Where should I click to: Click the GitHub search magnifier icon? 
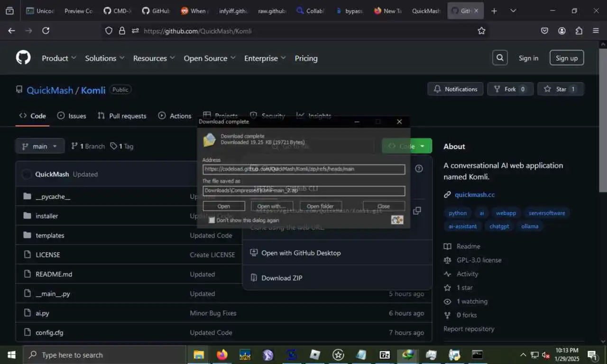click(x=500, y=58)
